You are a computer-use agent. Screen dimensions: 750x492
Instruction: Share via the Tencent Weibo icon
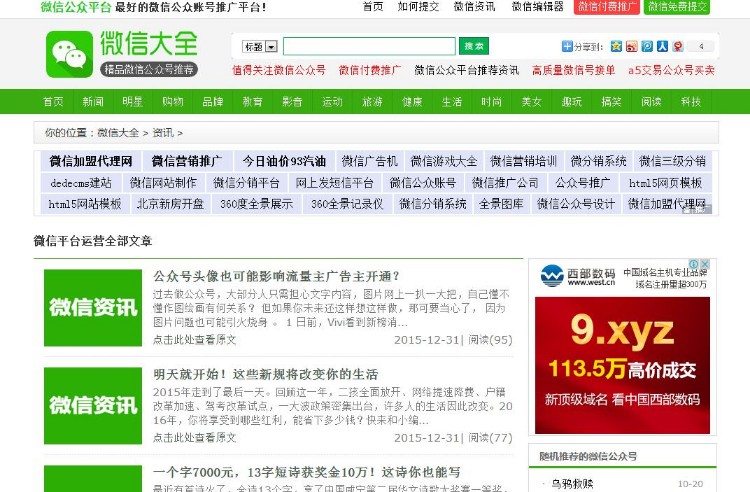[x=647, y=46]
